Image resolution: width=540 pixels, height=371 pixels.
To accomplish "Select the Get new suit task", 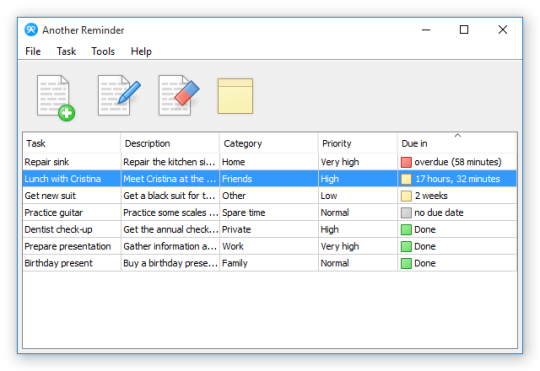I will point(50,196).
